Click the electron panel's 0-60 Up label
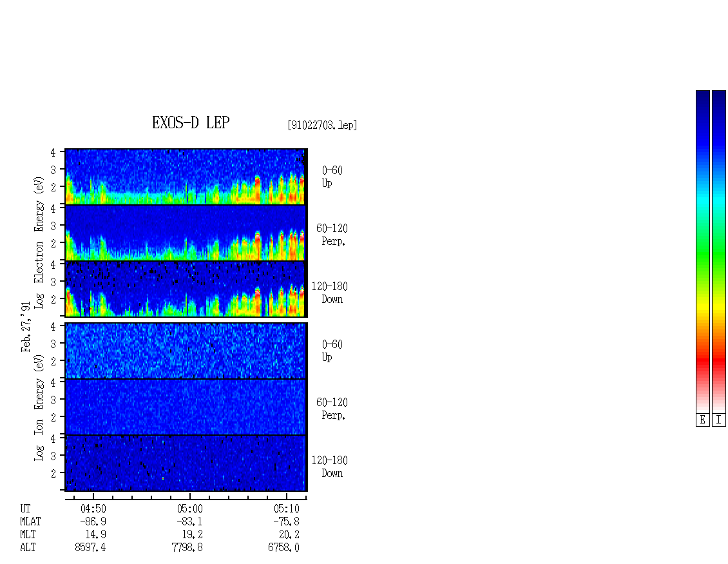 coord(332,177)
